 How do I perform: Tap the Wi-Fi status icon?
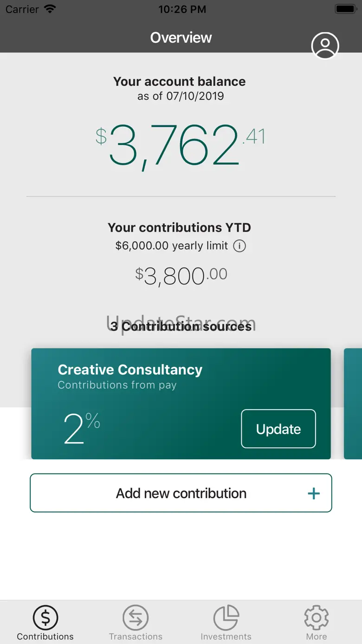[50, 9]
